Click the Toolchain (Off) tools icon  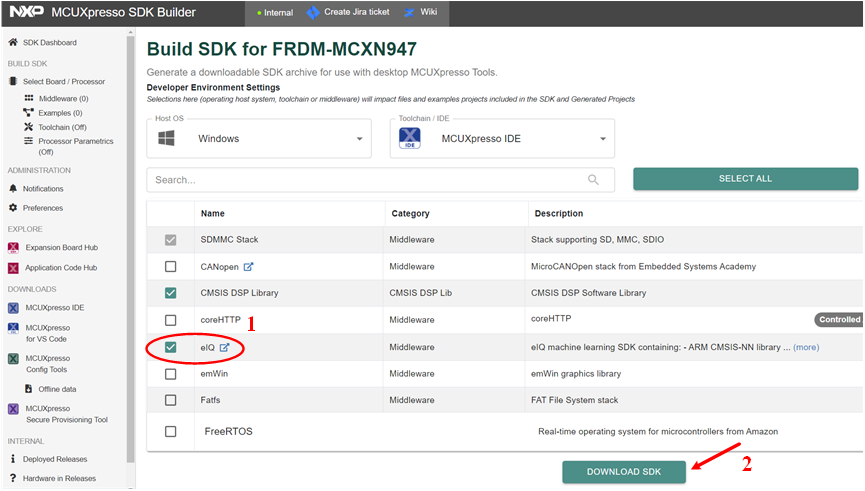tap(29, 127)
